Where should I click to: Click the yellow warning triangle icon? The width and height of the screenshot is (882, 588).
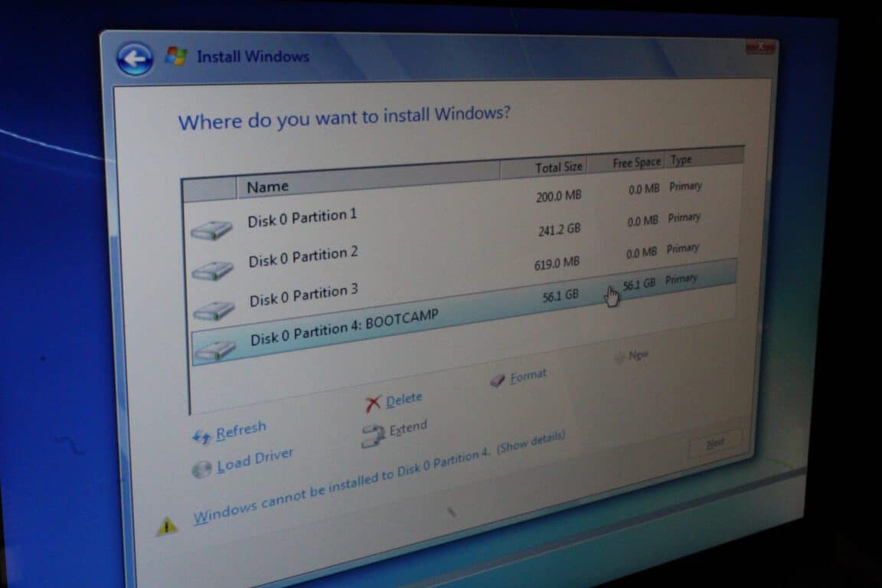point(166,526)
